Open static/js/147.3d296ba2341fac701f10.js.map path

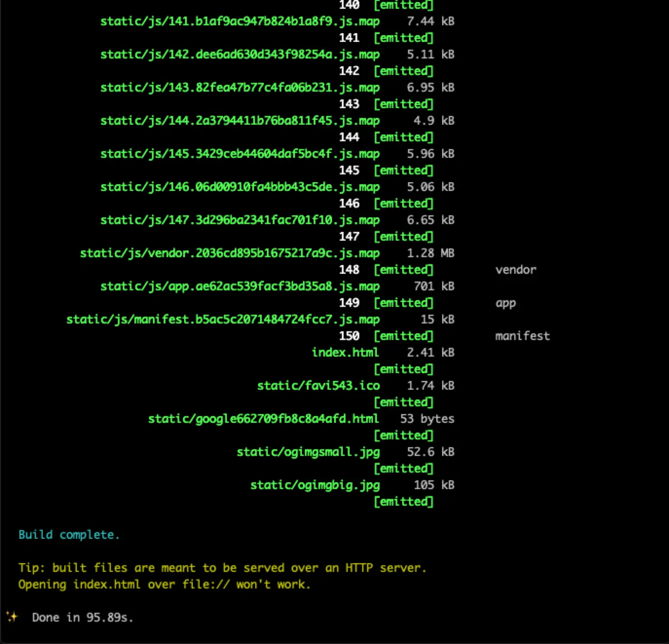pyautogui.click(x=240, y=220)
